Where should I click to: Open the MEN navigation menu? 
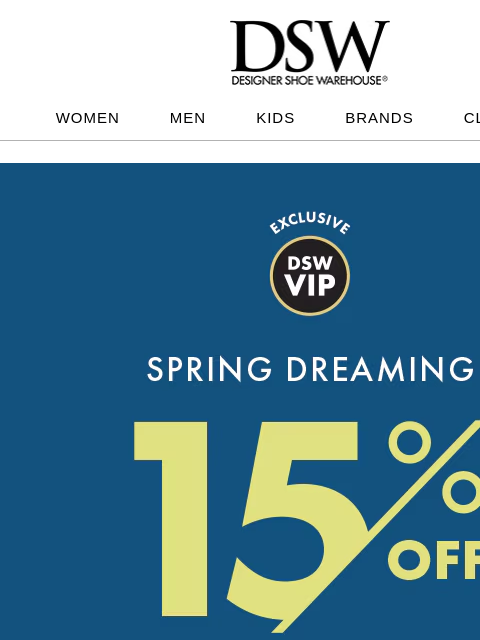187,118
